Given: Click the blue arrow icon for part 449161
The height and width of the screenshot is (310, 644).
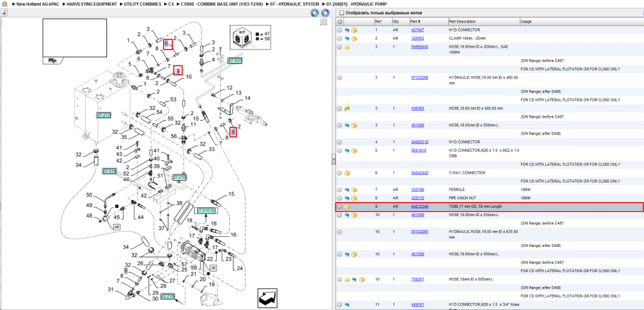Looking at the screenshot, I should click(x=347, y=305).
